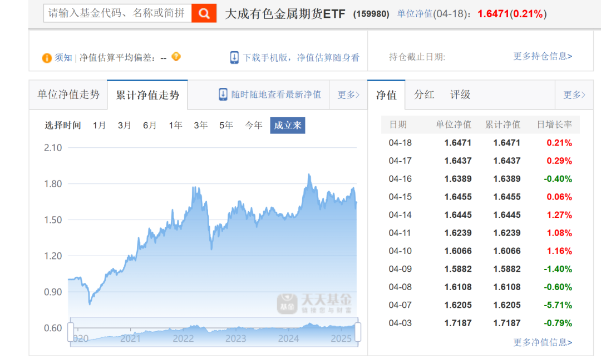Click 1.27% growth rate on 04-14 row
This screenshot has width=601, height=364.
[x=559, y=215]
